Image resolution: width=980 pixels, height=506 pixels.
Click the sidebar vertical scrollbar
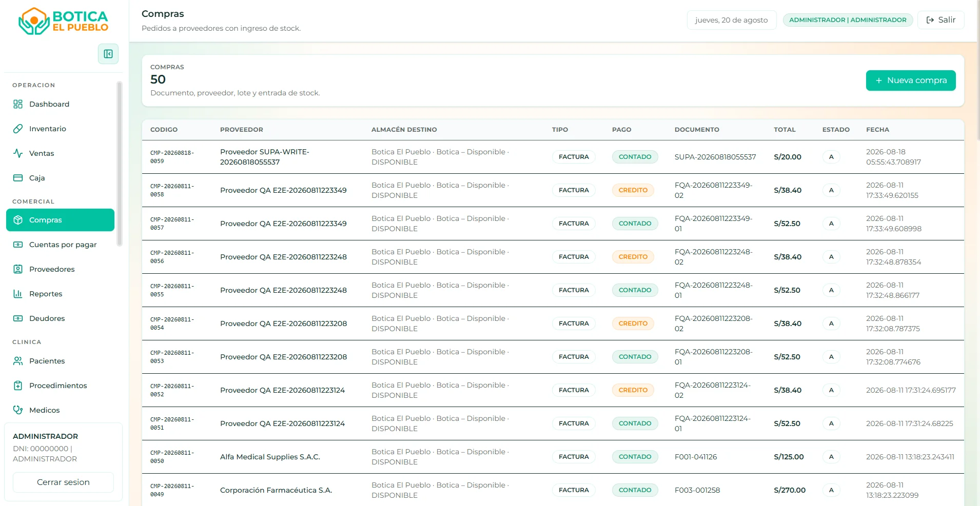(x=120, y=164)
